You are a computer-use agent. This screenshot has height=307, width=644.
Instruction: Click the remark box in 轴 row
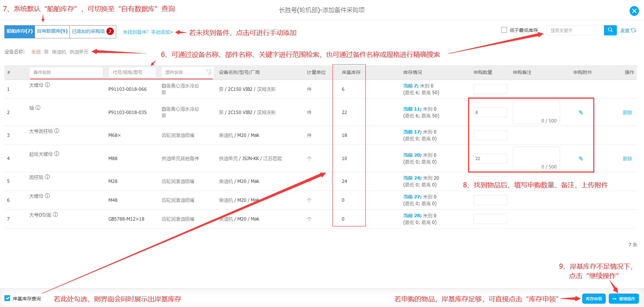pyautogui.click(x=536, y=112)
